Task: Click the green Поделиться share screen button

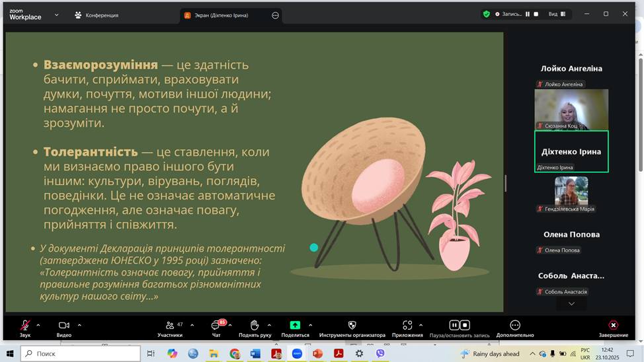Action: [295, 326]
